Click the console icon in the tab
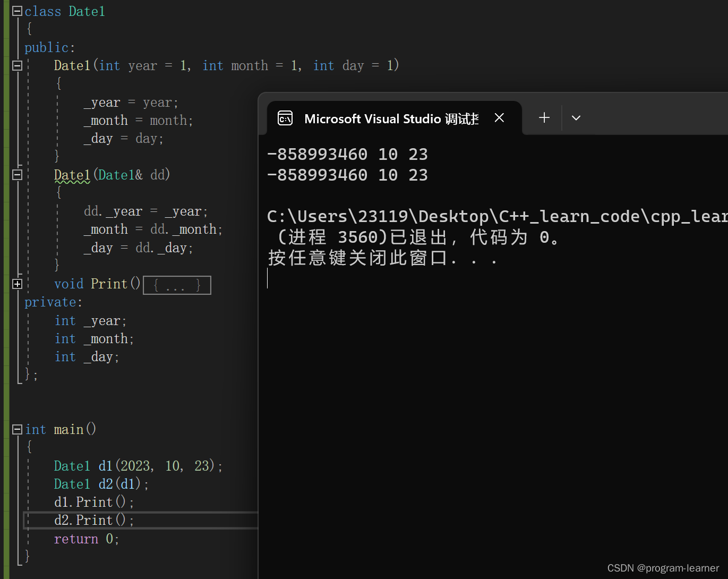 pos(285,118)
